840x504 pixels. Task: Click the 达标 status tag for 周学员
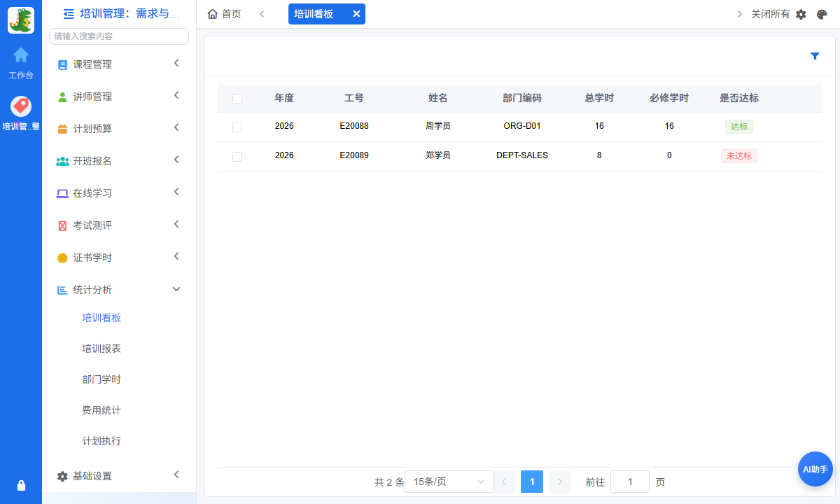[739, 127]
